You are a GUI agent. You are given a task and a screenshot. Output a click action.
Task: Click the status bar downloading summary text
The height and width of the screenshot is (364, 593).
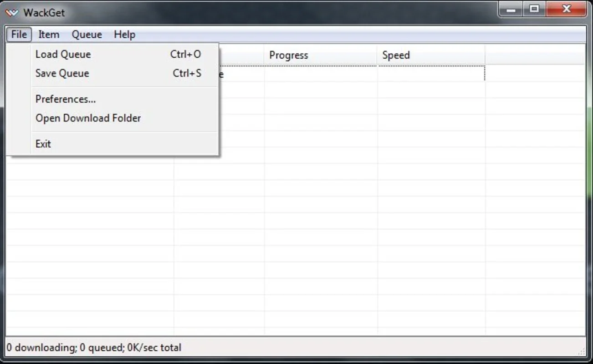(x=94, y=348)
